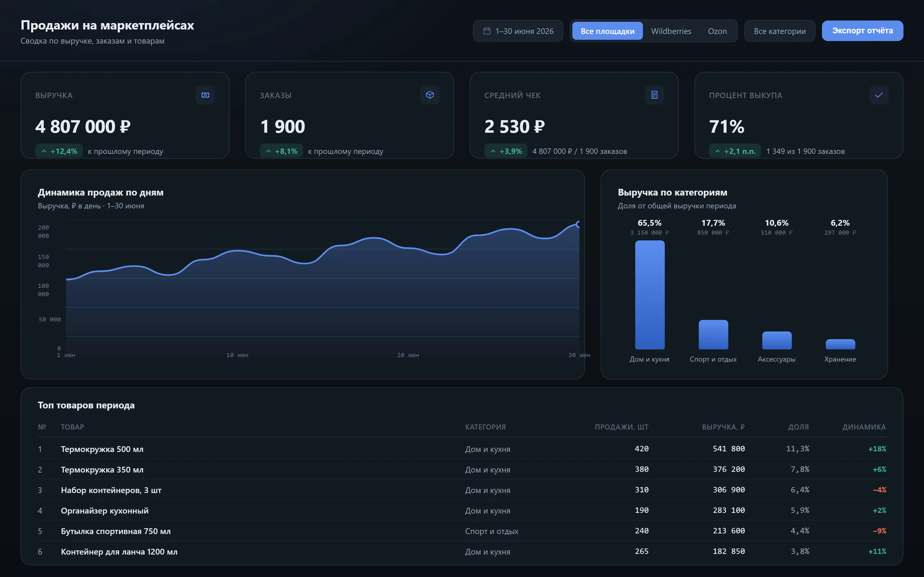Sort table by Динамика column header
This screenshot has height=577, width=924.
pyautogui.click(x=864, y=427)
